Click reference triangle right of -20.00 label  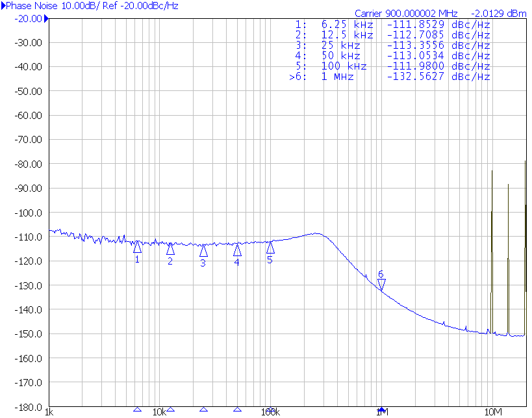tap(46, 18)
